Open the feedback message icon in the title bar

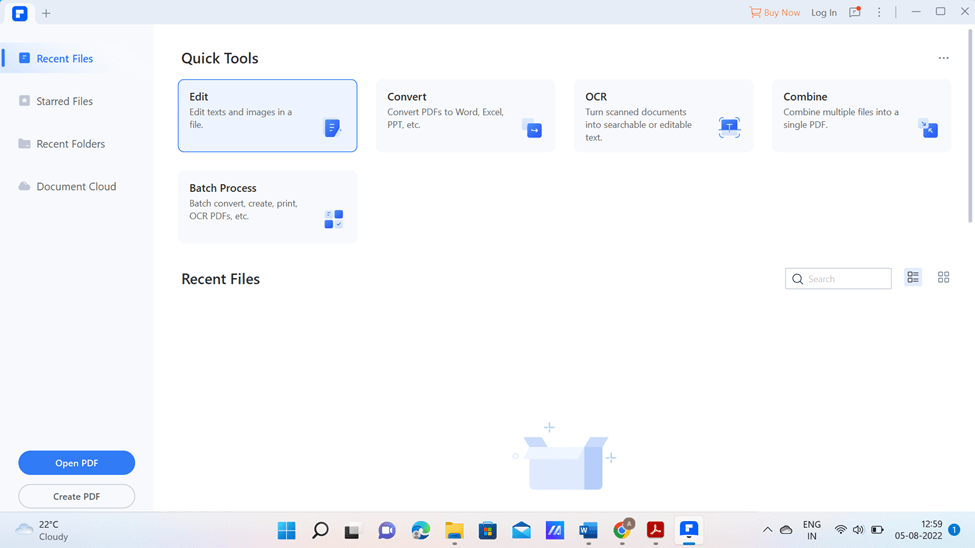tap(855, 12)
